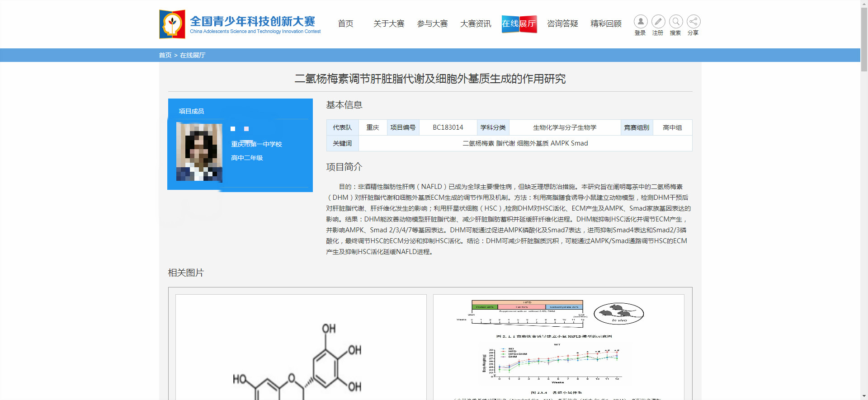The image size is (868, 400).
Task: Open the 参与大赛 menu item
Action: [432, 24]
